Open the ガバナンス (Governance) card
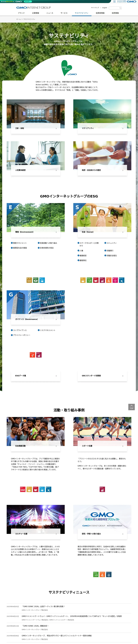The image size is (138, 644). coord(36,319)
